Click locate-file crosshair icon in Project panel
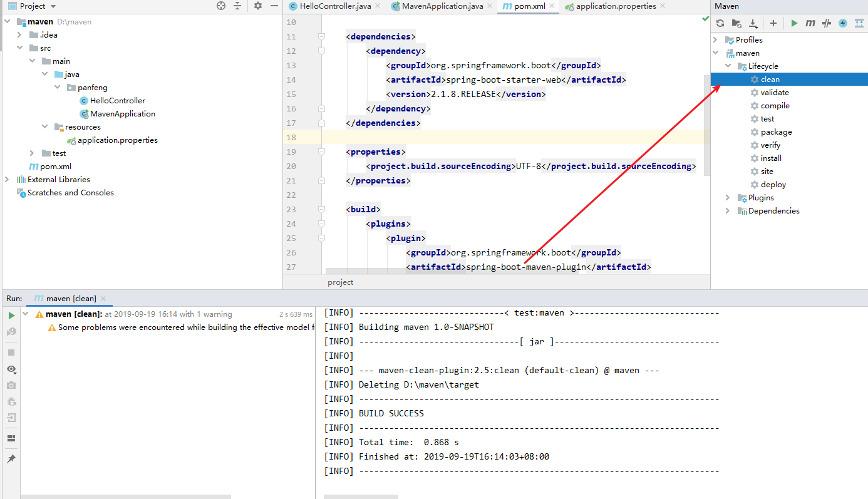The image size is (868, 499). [x=221, y=6]
